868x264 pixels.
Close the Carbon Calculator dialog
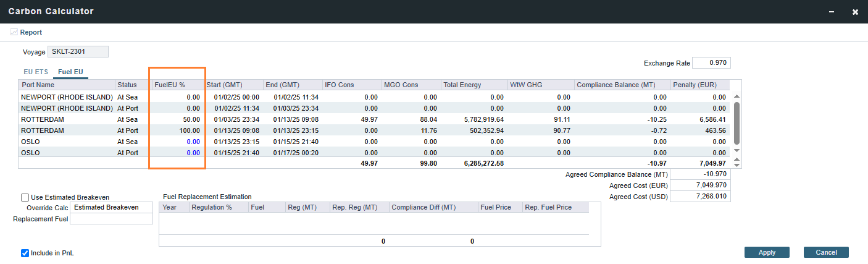click(x=855, y=12)
